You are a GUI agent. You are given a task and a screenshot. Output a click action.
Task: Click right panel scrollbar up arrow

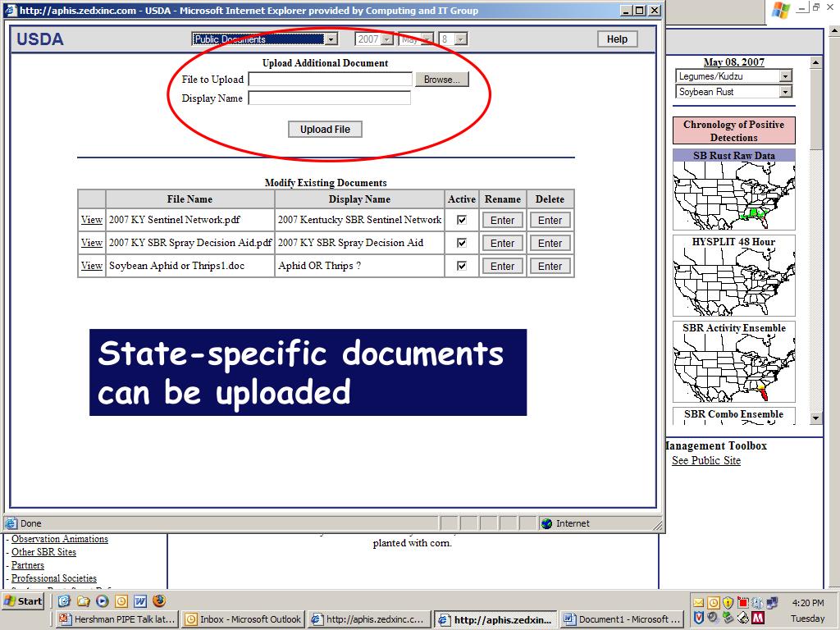pos(815,62)
